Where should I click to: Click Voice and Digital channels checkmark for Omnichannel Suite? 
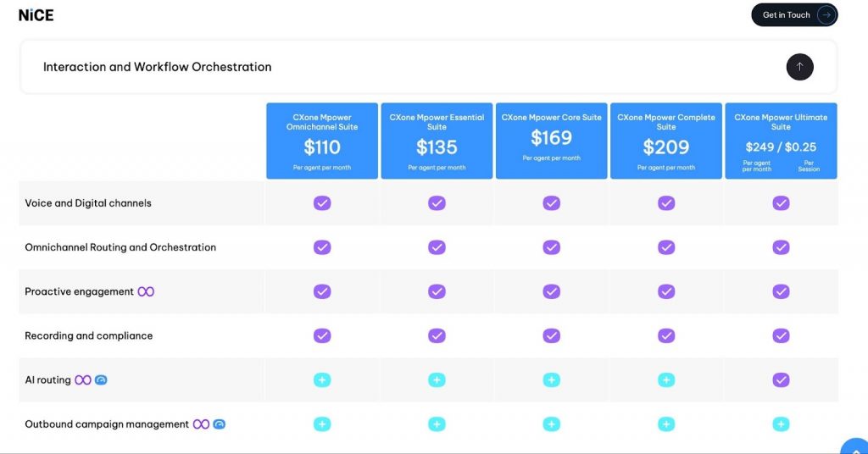click(x=322, y=203)
